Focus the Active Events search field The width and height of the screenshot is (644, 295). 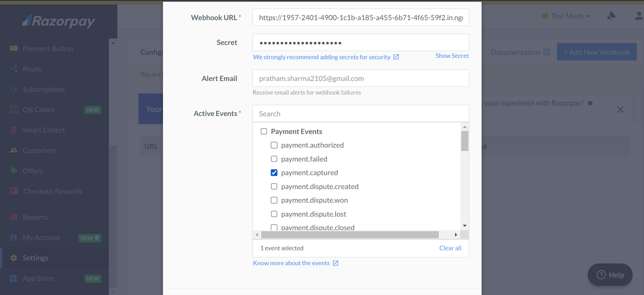coord(361,114)
